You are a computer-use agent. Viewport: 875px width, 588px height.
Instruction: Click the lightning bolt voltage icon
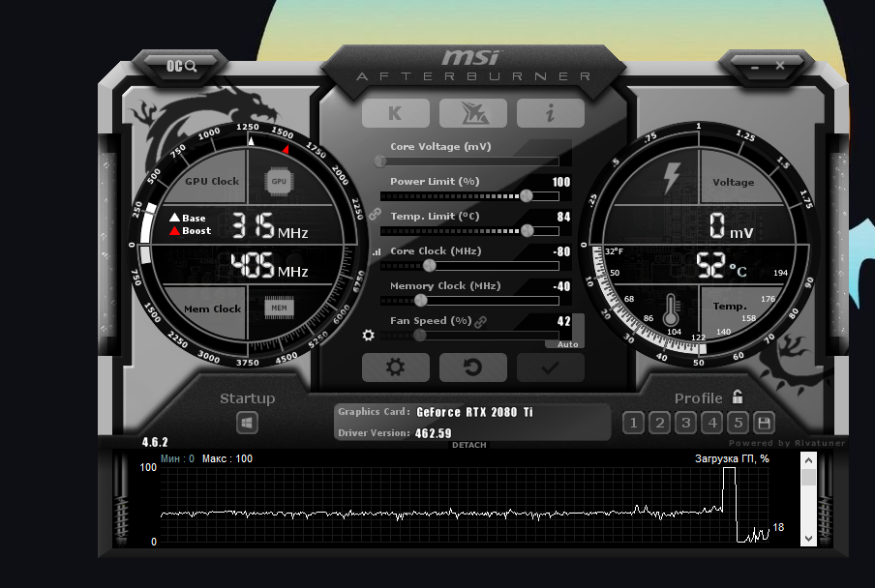pos(672,178)
